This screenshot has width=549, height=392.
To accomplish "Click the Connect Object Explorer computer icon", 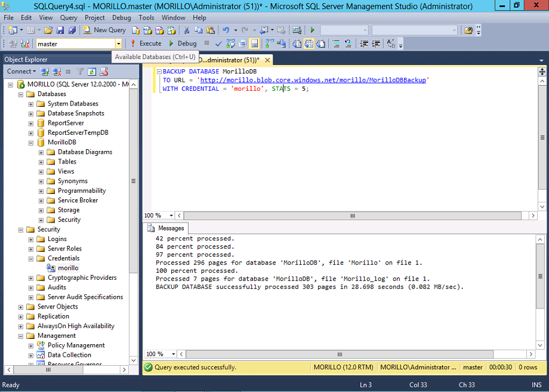I will [45, 72].
